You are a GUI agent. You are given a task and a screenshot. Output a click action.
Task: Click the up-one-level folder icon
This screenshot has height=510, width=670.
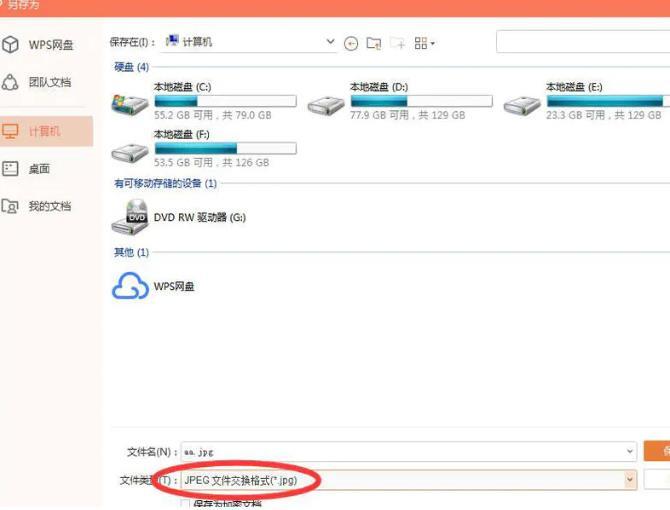pyautogui.click(x=374, y=43)
